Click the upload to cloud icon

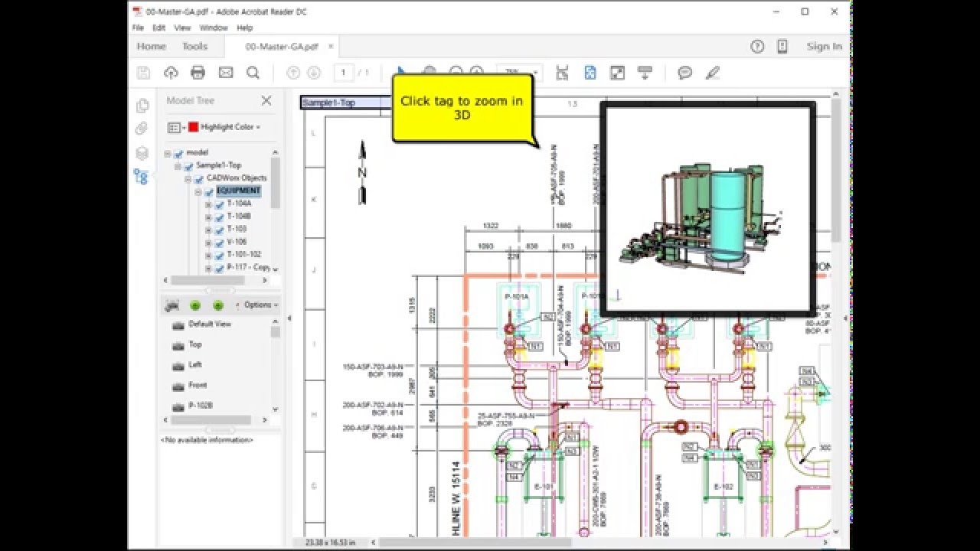tap(171, 73)
